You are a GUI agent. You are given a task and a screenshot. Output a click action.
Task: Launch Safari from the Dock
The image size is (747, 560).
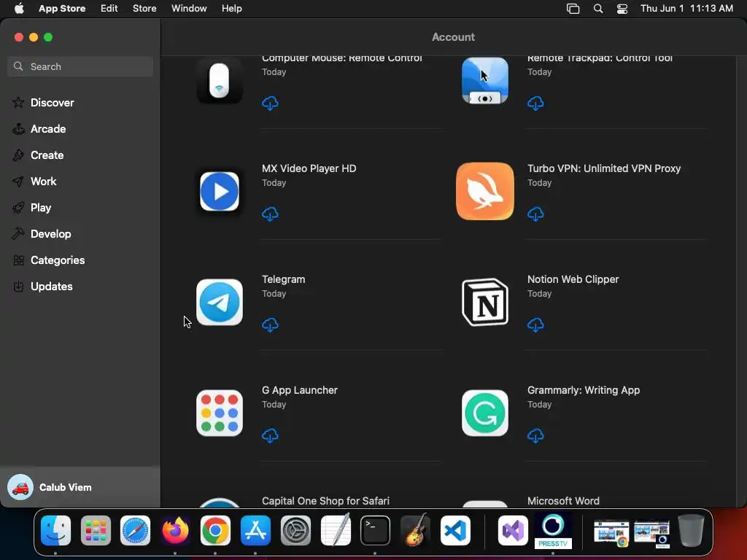[135, 531]
